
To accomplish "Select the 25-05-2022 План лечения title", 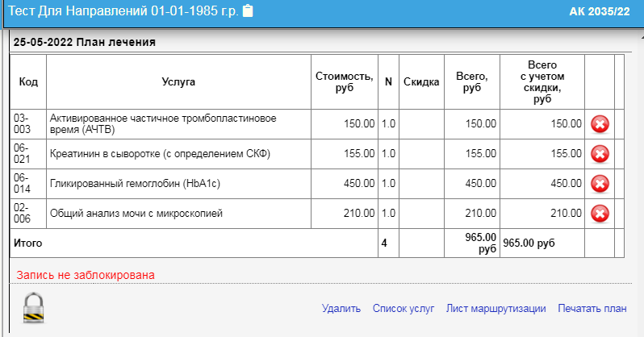I will pos(85,42).
